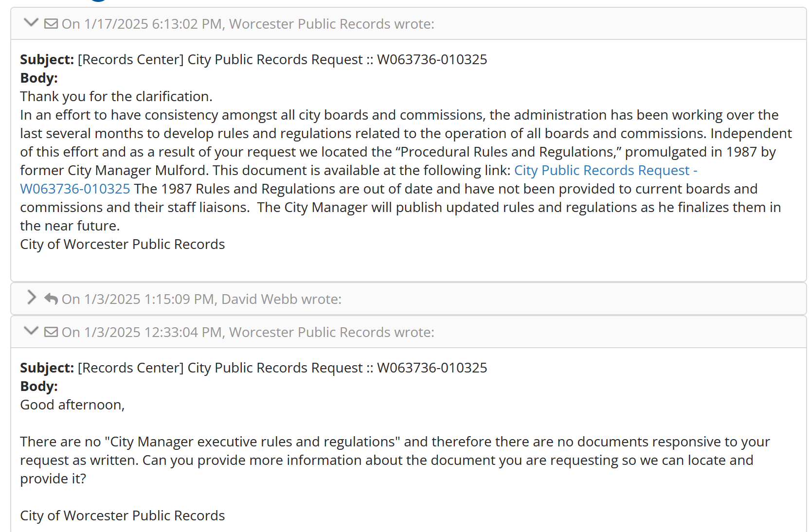Viewport: 809px width, 532px height.
Task: Click "Thank you for the clarification." text
Action: pyautogui.click(x=116, y=96)
